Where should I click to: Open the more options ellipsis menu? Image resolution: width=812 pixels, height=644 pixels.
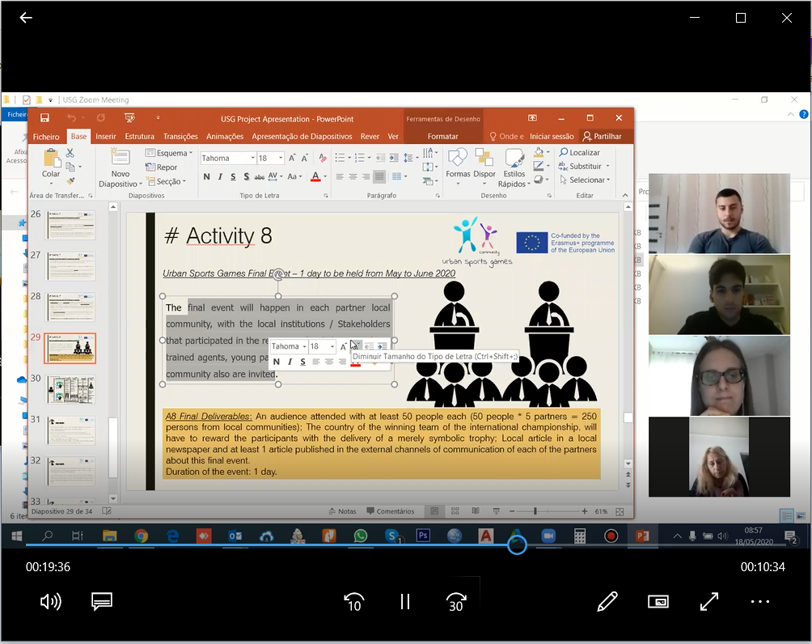[760, 601]
